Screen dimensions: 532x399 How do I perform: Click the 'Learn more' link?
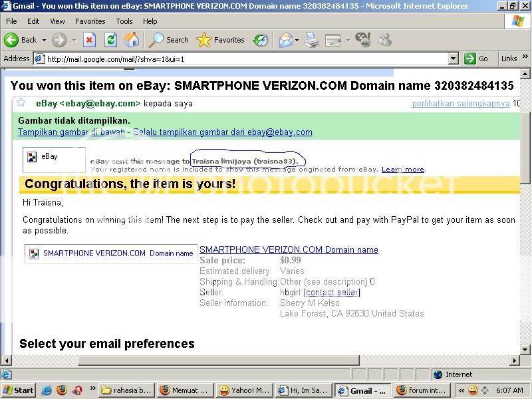pyautogui.click(x=403, y=170)
